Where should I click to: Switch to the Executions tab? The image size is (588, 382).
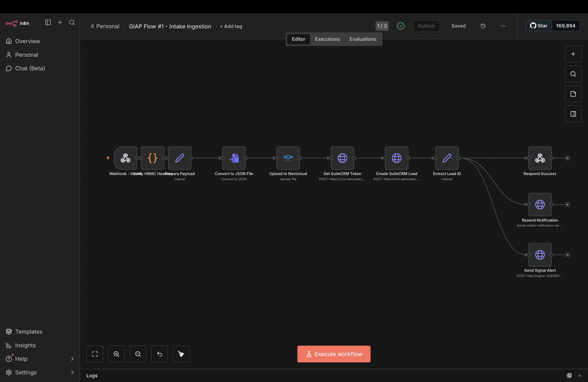point(327,39)
